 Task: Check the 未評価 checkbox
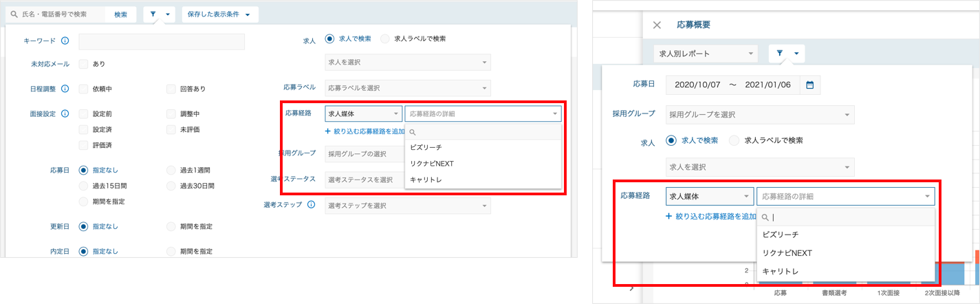point(171,129)
